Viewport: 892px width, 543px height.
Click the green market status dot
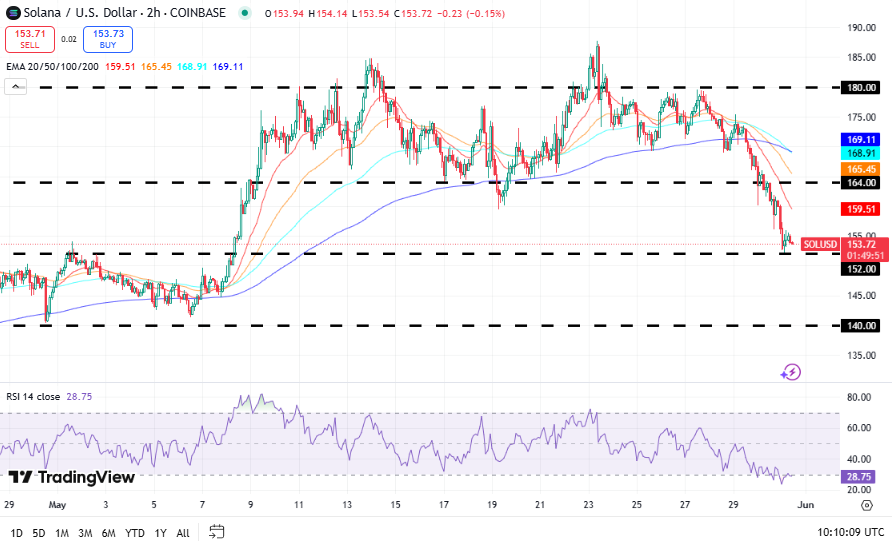pos(245,13)
